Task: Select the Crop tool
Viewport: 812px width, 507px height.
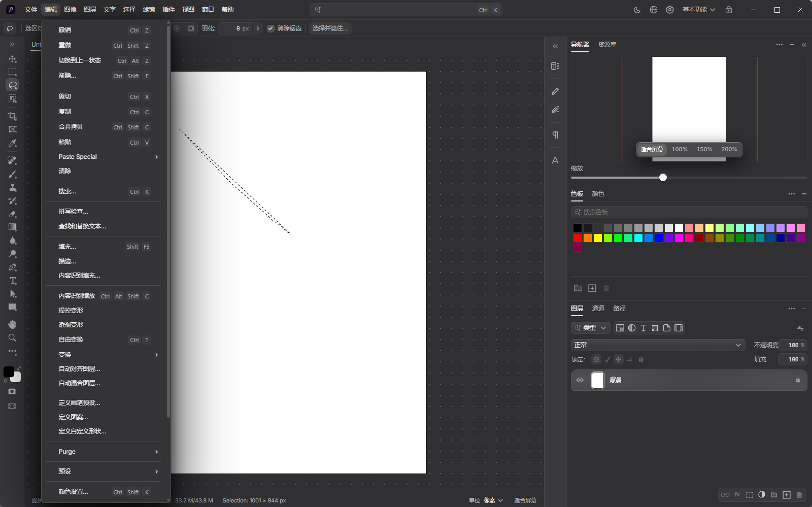Action: click(x=13, y=116)
